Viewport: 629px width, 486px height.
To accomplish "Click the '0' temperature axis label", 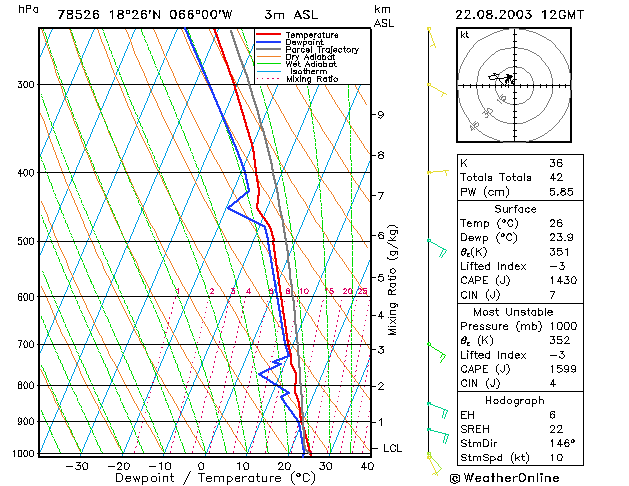I will (201, 466).
